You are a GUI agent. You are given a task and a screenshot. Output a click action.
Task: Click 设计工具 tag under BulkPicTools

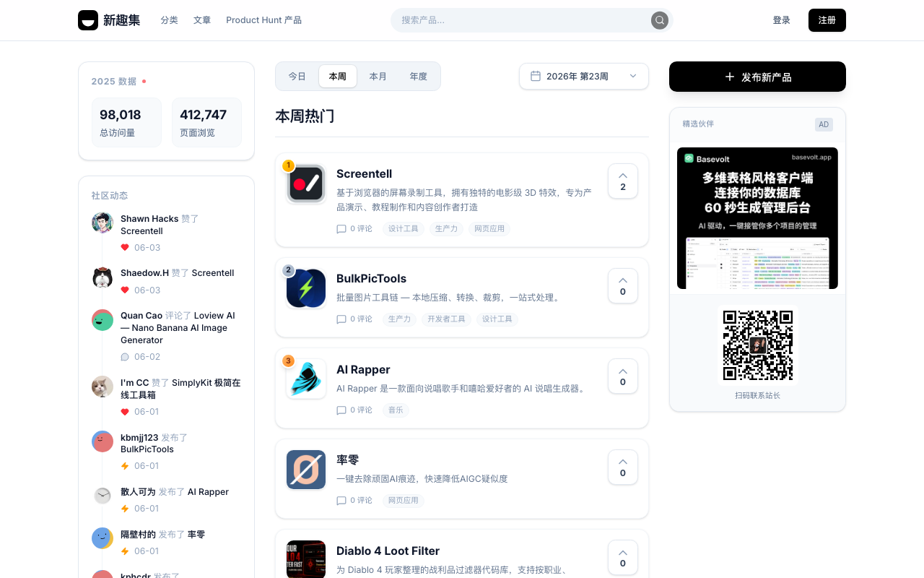coord(497,319)
